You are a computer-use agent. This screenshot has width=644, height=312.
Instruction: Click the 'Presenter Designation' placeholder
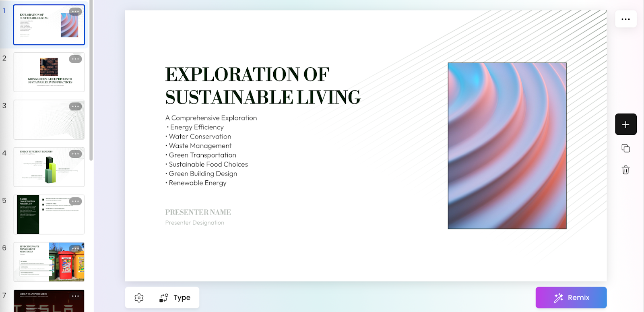(x=195, y=223)
